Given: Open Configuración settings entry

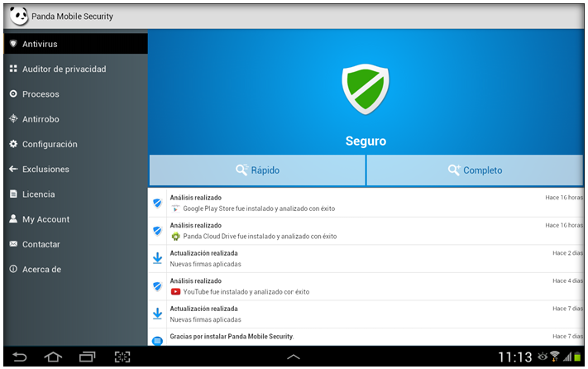Looking at the screenshot, I should [x=76, y=144].
